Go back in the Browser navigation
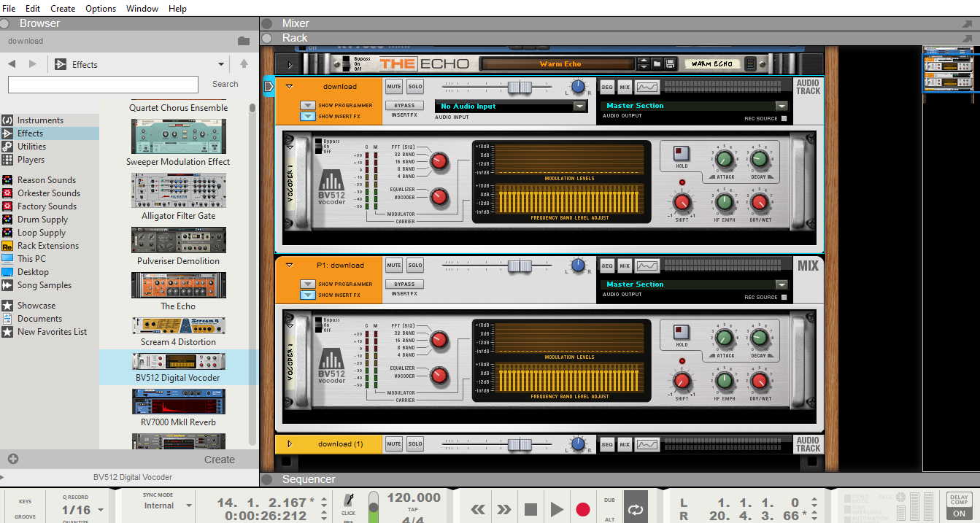 click(12, 64)
